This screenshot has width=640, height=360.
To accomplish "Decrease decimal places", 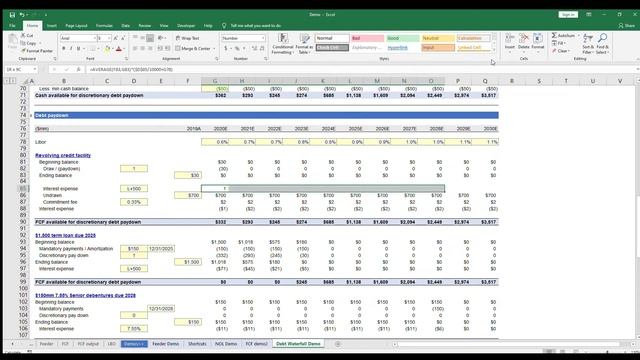I will point(262,49).
